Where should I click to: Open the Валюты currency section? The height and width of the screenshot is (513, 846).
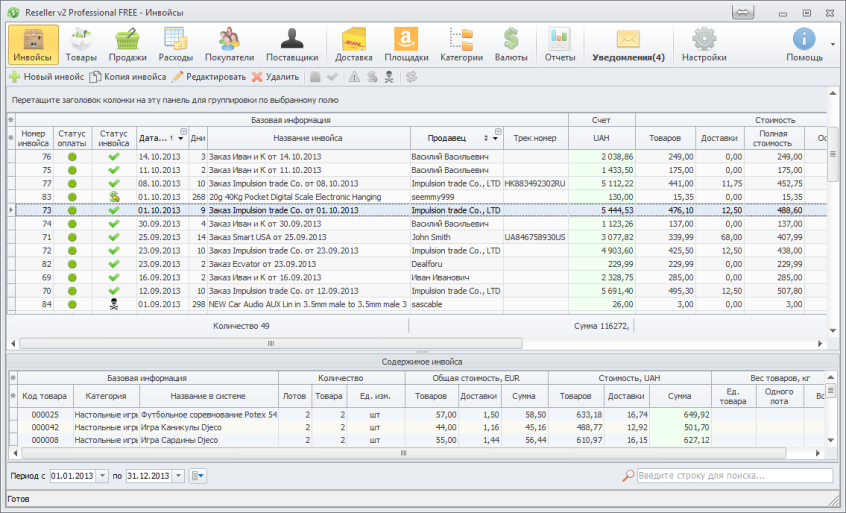pyautogui.click(x=511, y=45)
